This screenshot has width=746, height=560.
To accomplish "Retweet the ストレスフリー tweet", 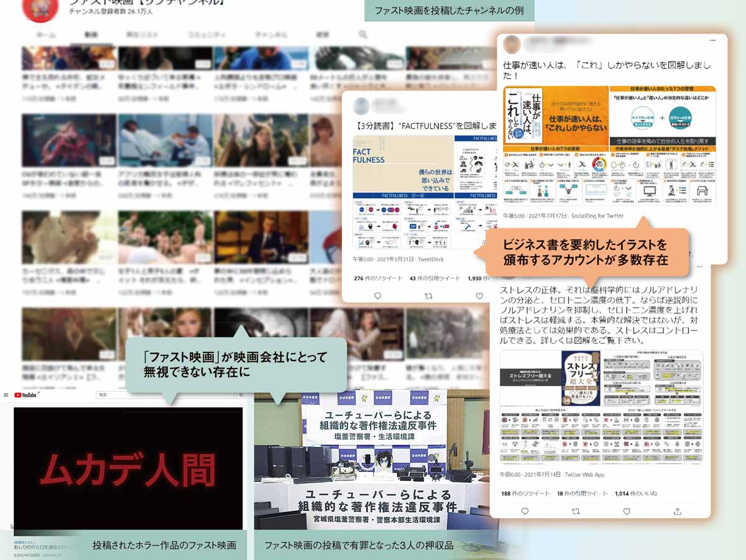I will pyautogui.click(x=575, y=511).
